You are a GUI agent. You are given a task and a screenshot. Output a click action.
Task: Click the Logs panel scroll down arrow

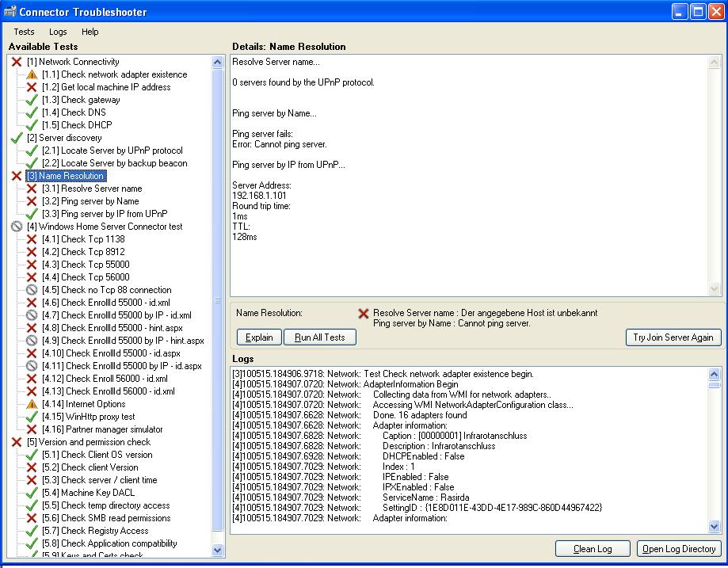point(715,527)
